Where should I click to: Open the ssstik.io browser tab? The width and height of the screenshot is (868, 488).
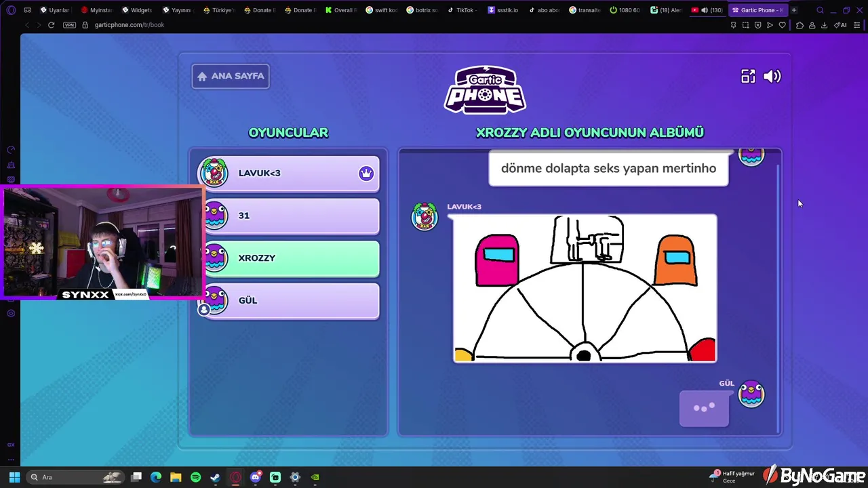click(502, 10)
